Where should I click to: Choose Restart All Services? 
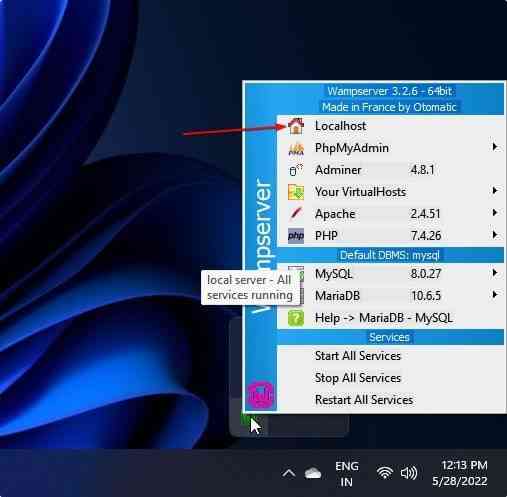coord(390,400)
